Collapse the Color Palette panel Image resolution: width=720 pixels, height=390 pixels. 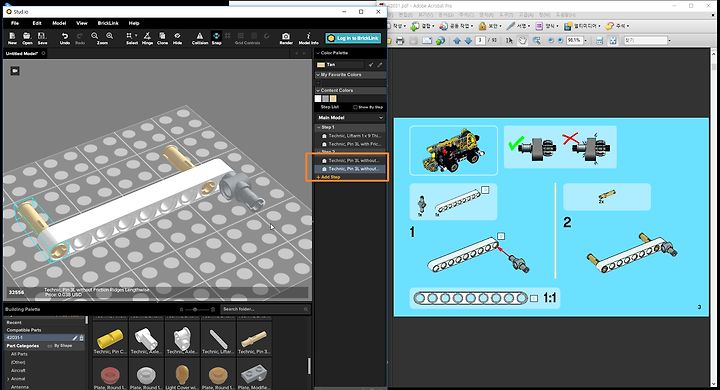(x=318, y=53)
